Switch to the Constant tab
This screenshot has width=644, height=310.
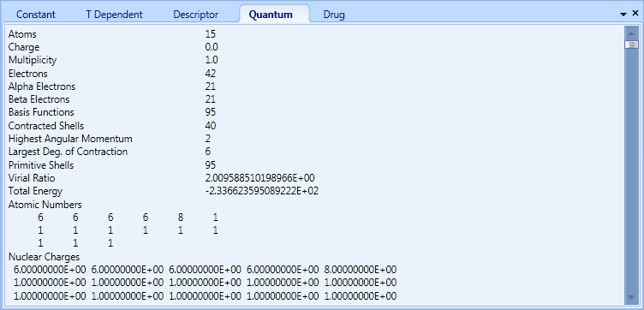click(x=36, y=15)
